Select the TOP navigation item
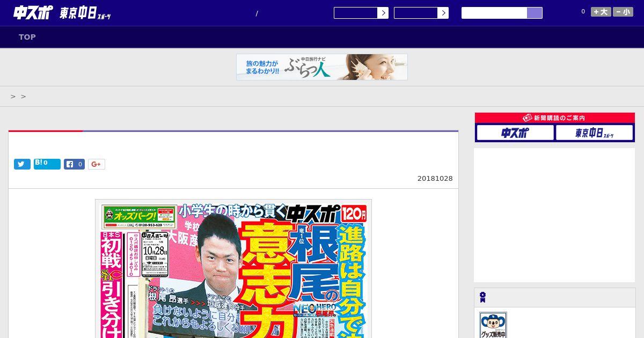Image resolution: width=644 pixels, height=338 pixels. tap(27, 37)
